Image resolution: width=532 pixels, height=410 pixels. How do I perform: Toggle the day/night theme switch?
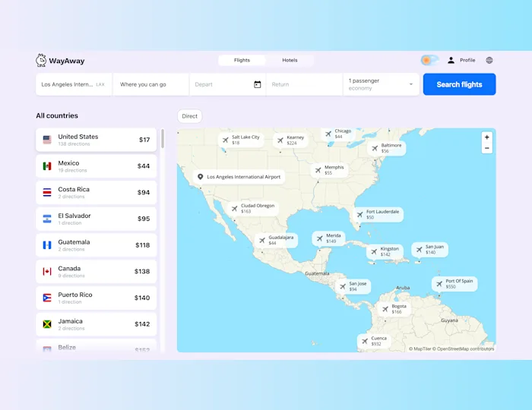[430, 60]
